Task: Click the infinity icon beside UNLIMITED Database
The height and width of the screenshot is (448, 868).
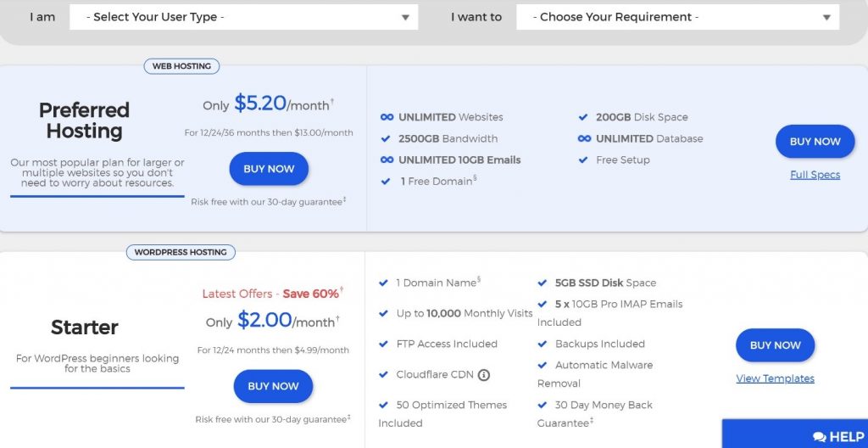Action: tap(584, 138)
